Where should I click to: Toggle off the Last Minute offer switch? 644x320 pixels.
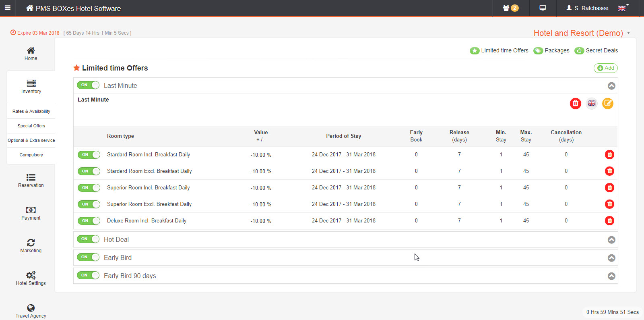coord(88,85)
